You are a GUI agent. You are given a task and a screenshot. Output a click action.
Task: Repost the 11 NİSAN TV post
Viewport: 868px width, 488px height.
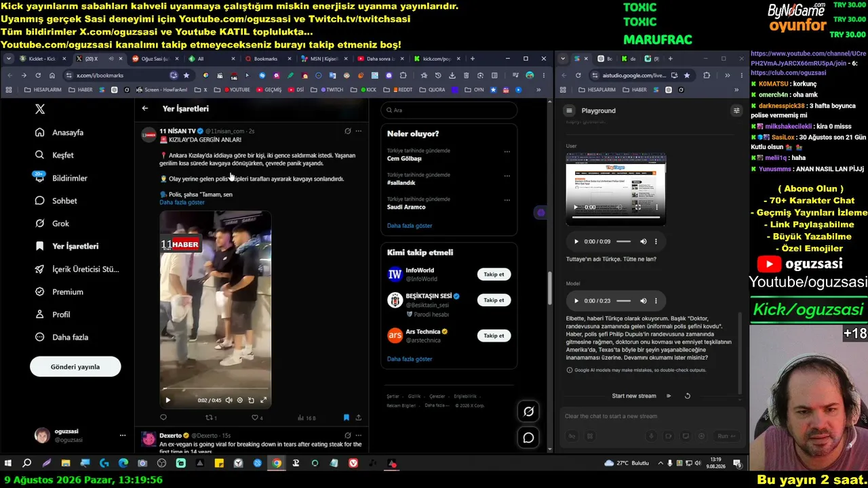point(209,418)
